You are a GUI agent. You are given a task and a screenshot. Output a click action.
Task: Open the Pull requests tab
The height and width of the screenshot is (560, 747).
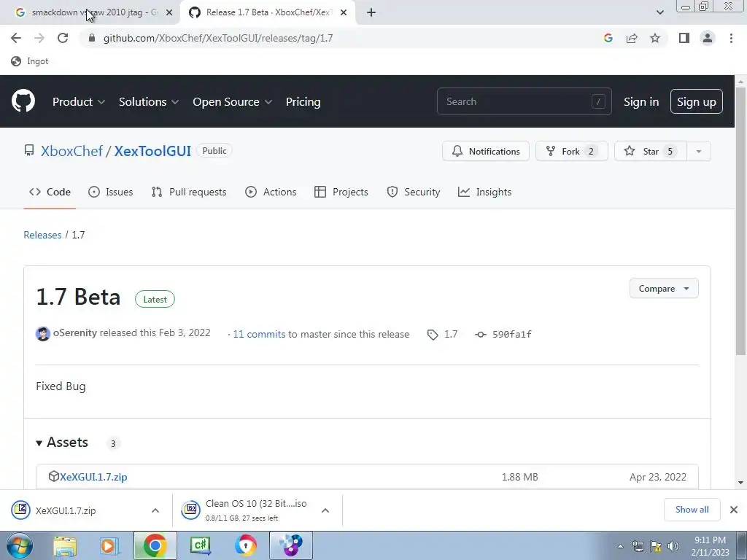pos(189,192)
